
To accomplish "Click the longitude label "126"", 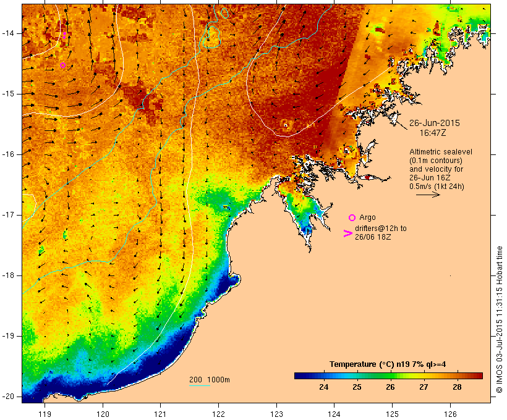I will tap(450, 414).
